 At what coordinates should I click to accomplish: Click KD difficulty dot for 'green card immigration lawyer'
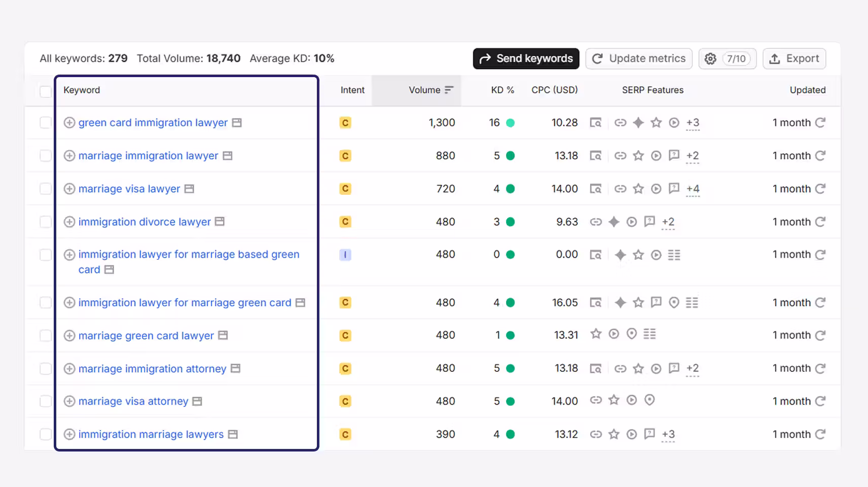[x=511, y=123]
